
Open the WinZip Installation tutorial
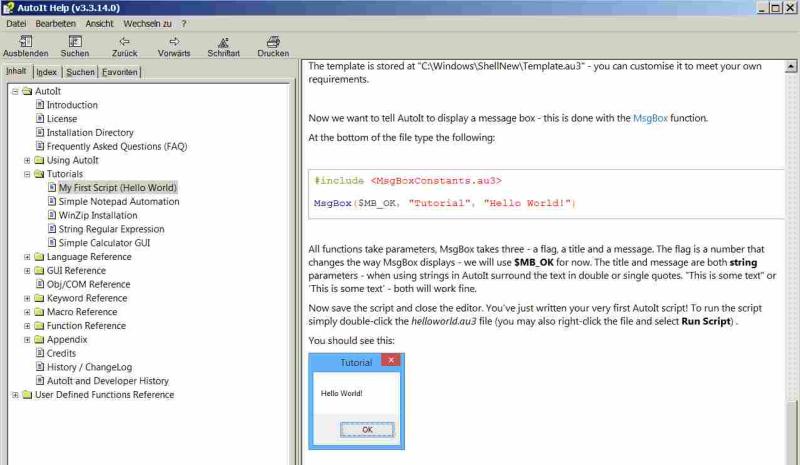pyautogui.click(x=98, y=215)
